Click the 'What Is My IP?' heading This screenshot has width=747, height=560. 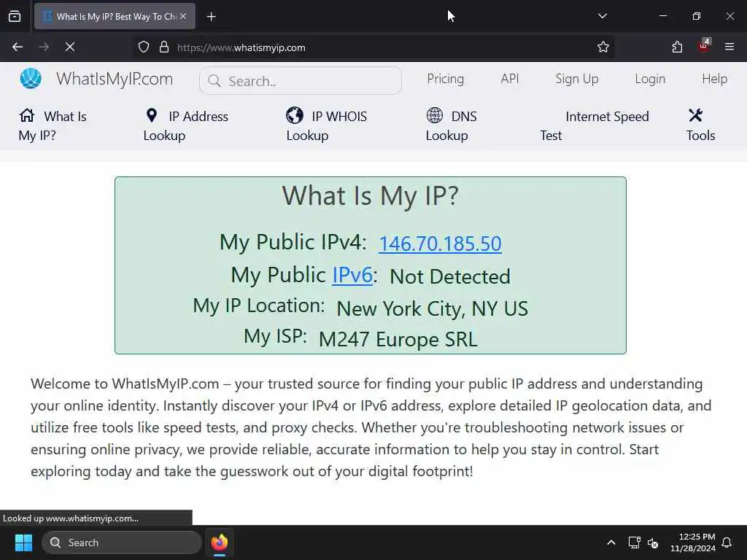[370, 195]
